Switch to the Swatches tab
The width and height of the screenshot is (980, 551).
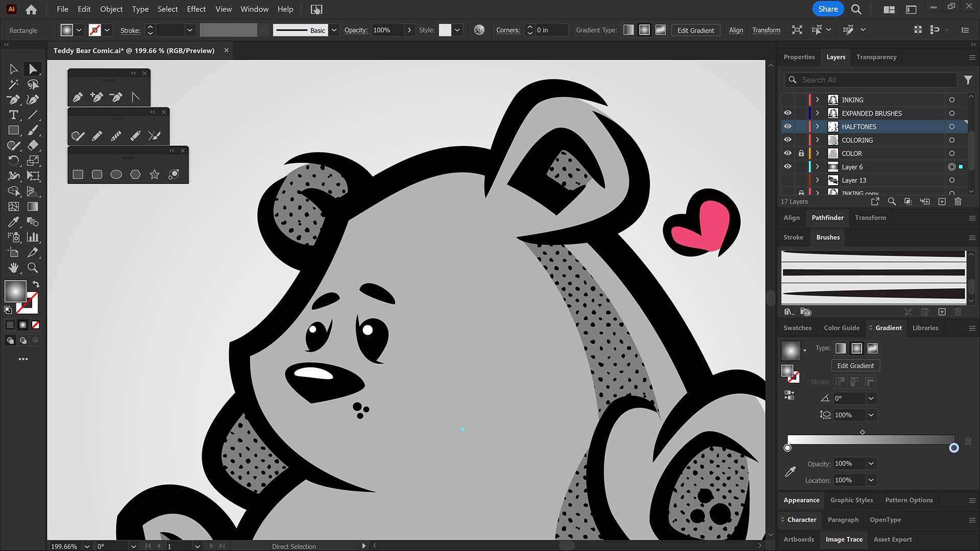(x=797, y=328)
